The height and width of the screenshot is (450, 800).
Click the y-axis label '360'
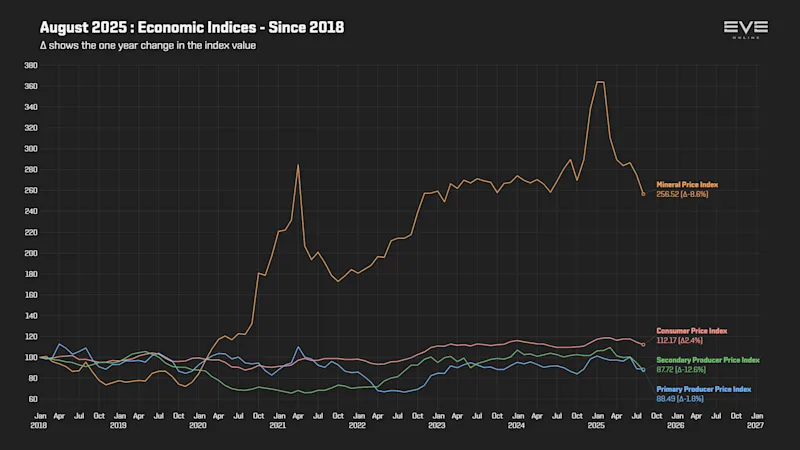click(x=31, y=86)
